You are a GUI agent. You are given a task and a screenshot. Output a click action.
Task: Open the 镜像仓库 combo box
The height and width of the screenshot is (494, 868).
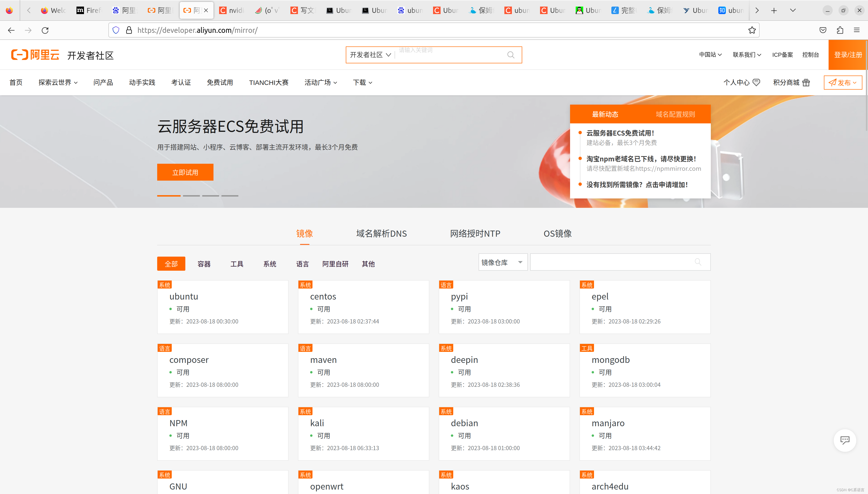[x=503, y=262]
